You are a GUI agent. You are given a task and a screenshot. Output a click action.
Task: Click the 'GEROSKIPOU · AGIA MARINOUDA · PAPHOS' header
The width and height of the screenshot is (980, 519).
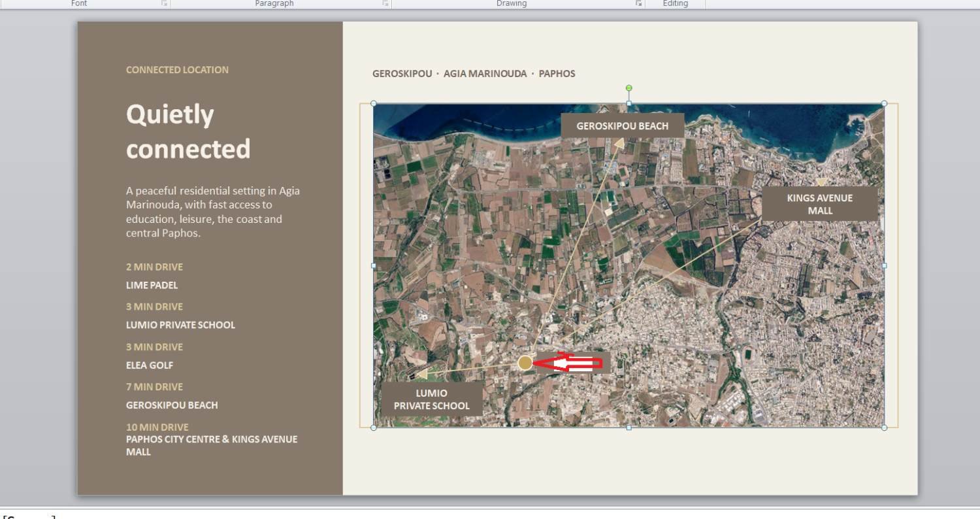[474, 74]
